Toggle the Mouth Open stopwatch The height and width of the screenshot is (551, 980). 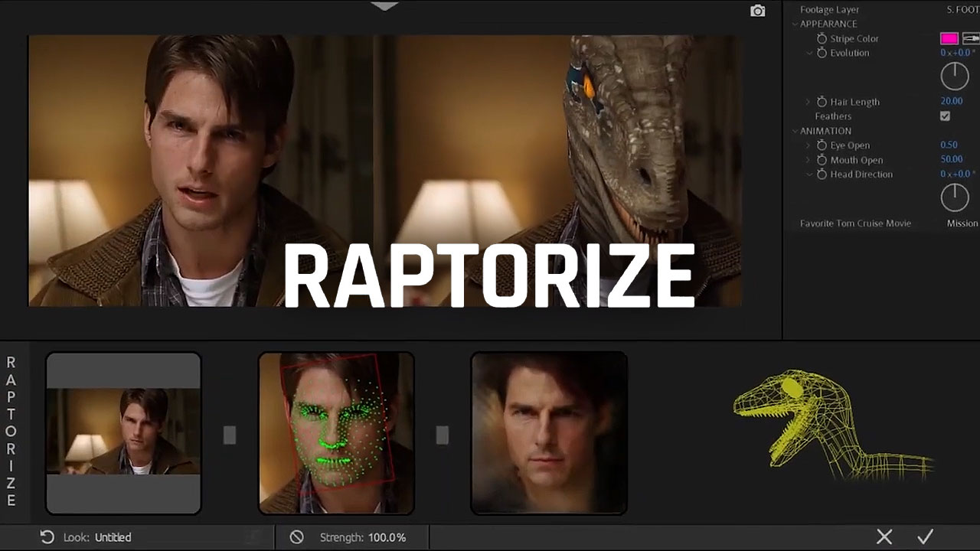(x=822, y=160)
